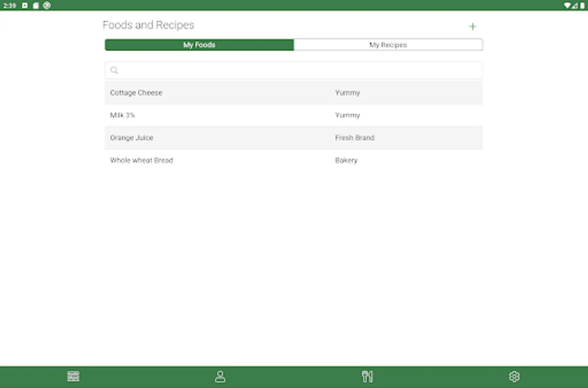Switch to the My Recipes tab

pyautogui.click(x=388, y=44)
